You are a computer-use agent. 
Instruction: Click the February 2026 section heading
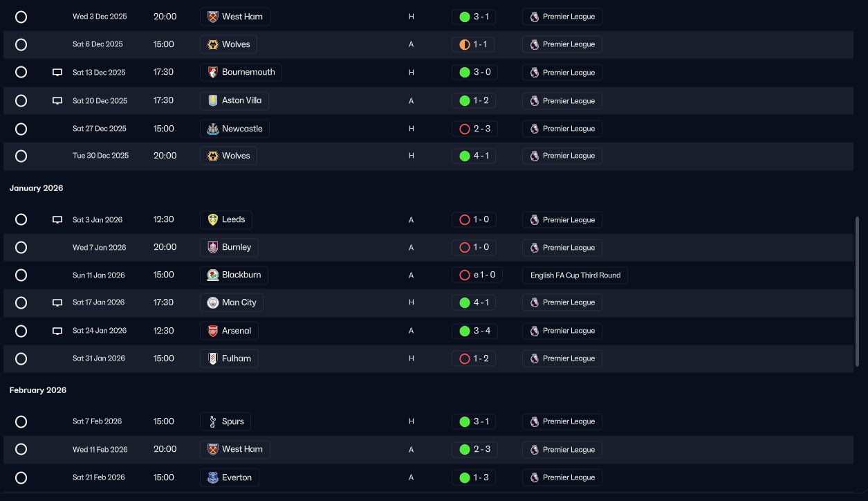(38, 390)
